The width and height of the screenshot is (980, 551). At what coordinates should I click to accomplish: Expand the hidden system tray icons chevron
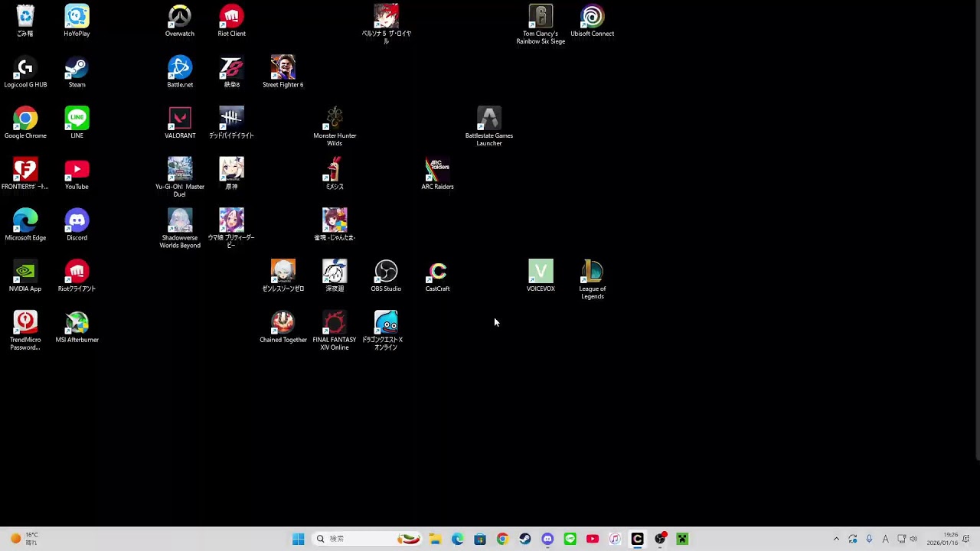click(x=836, y=539)
